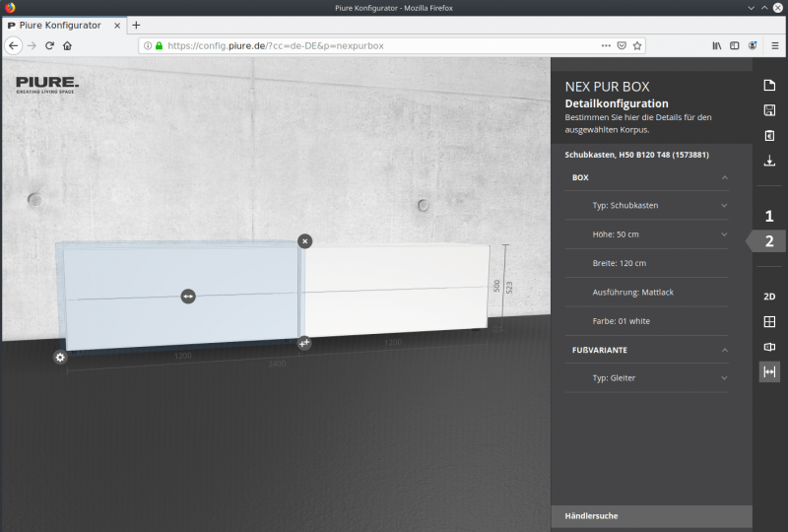Open settings gear on the cabinet

click(x=60, y=357)
